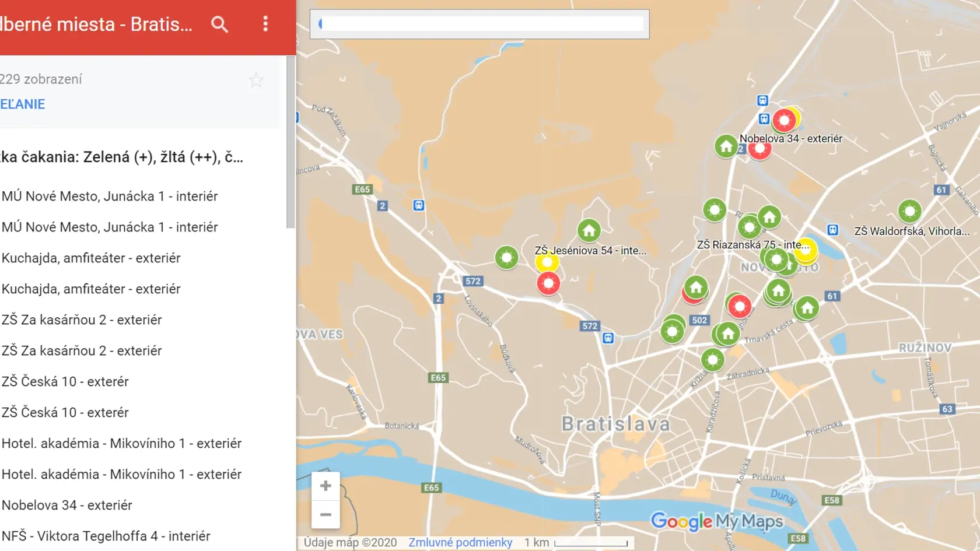Click the ZDIEĽANIE share link
Screen dimensions: 980x551
[x=22, y=104]
